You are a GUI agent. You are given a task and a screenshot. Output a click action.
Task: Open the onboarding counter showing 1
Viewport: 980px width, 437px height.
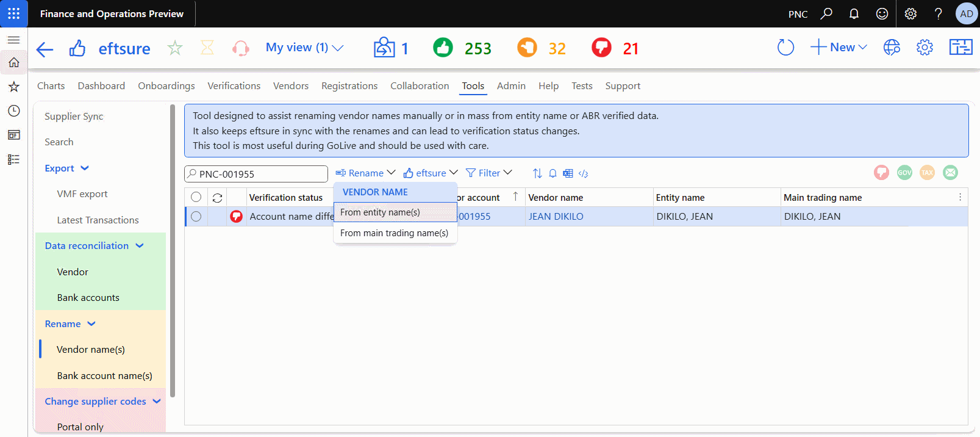[x=392, y=48]
